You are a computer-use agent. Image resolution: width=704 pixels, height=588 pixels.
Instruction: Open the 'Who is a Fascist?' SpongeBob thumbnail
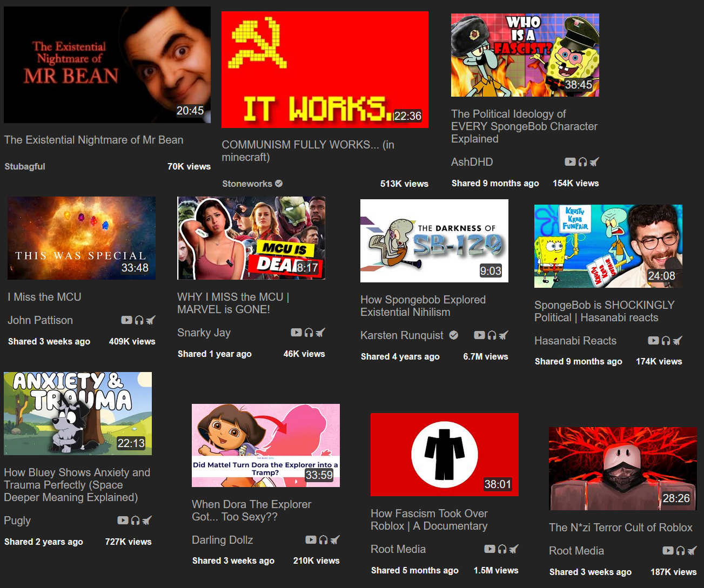click(x=525, y=55)
